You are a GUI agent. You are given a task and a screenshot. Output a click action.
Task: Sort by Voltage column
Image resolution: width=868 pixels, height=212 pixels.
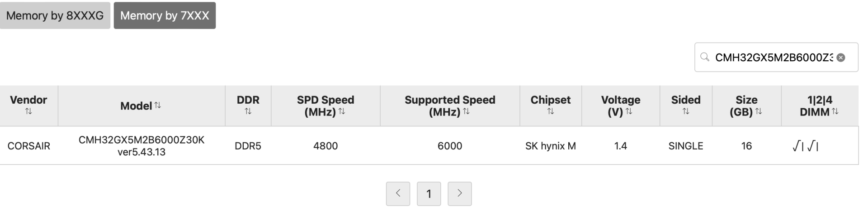click(x=628, y=111)
